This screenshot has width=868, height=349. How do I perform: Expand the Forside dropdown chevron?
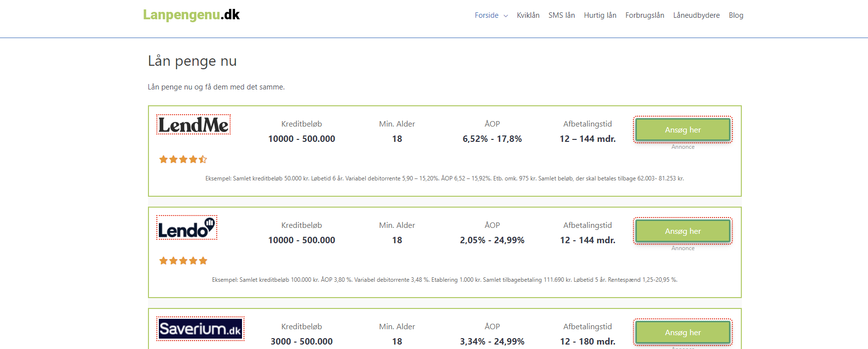coord(506,16)
